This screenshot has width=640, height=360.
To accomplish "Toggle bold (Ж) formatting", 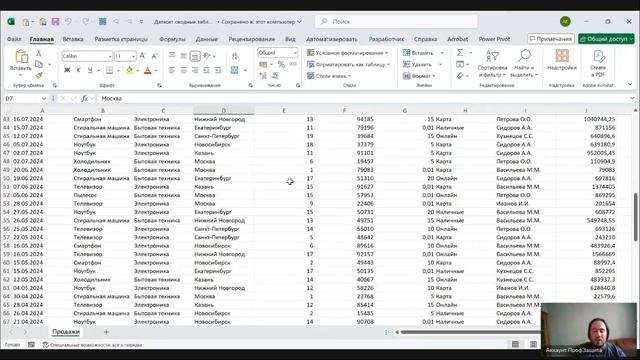I will pyautogui.click(x=67, y=70).
